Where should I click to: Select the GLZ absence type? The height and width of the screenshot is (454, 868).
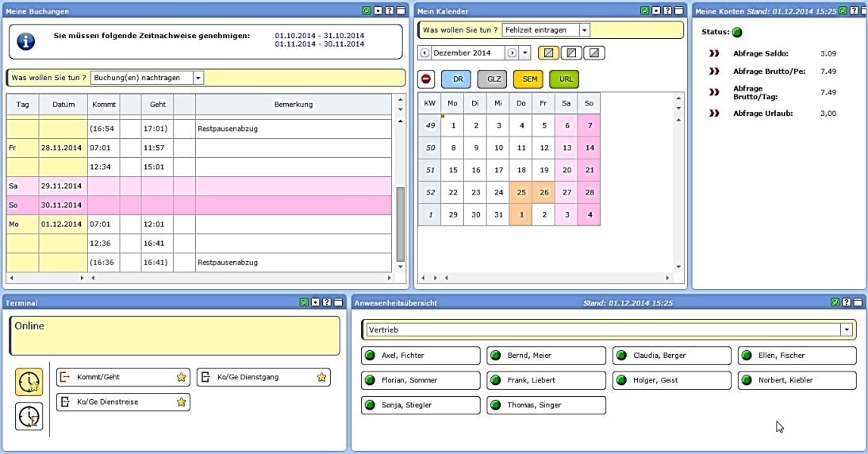pos(492,79)
